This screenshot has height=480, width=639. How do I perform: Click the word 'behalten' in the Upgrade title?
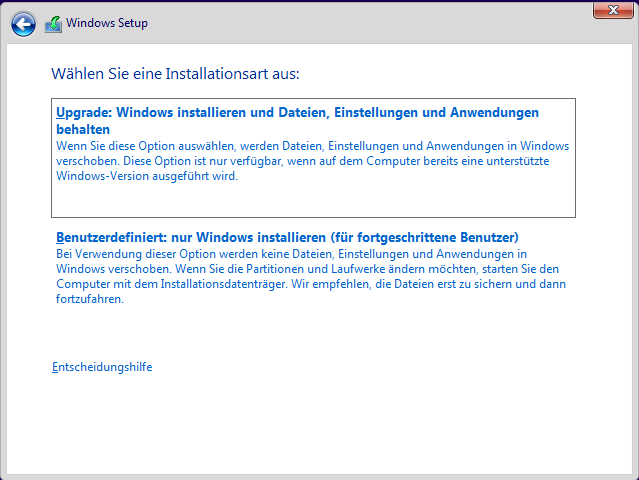pos(83,130)
